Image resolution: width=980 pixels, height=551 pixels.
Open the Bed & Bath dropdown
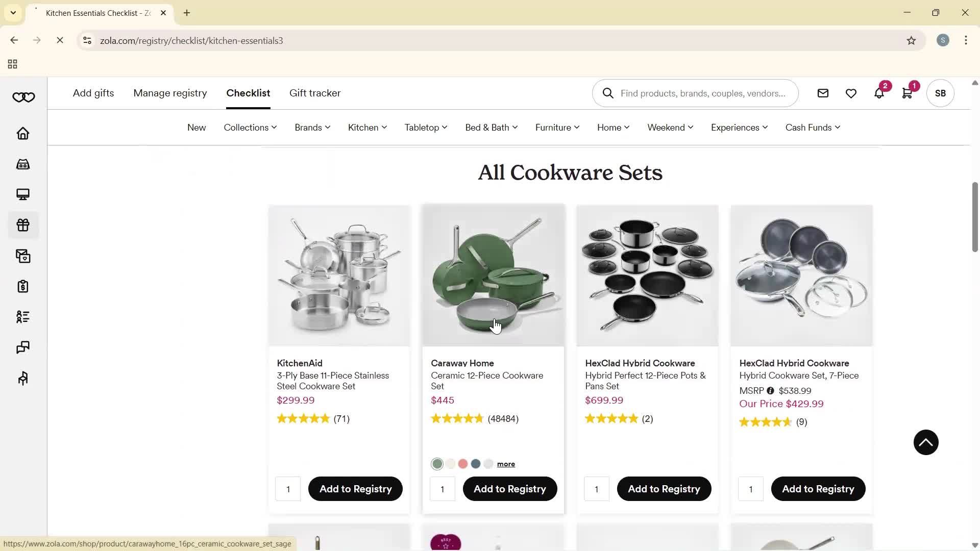[x=491, y=128]
